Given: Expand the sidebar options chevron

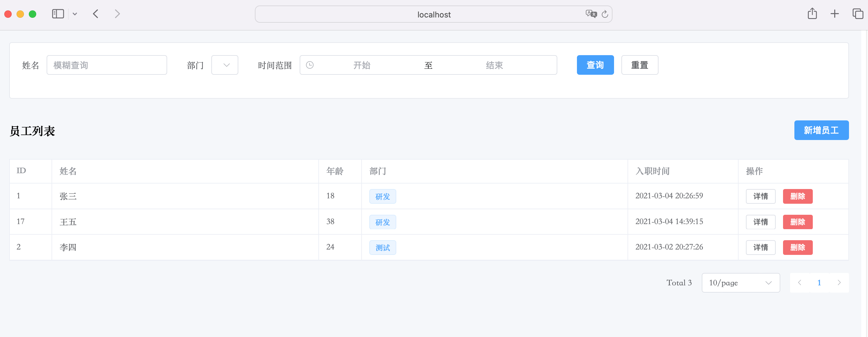Looking at the screenshot, I should [75, 14].
